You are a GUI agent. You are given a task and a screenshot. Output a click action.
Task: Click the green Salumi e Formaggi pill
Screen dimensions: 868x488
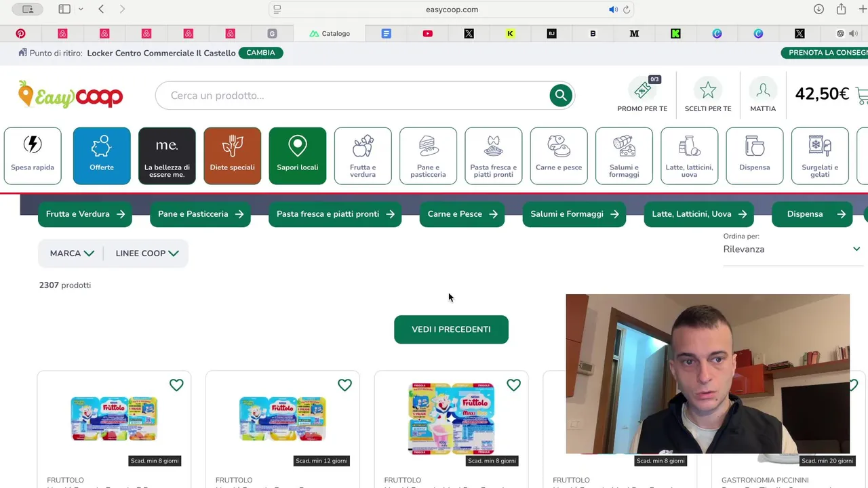pyautogui.click(x=574, y=214)
